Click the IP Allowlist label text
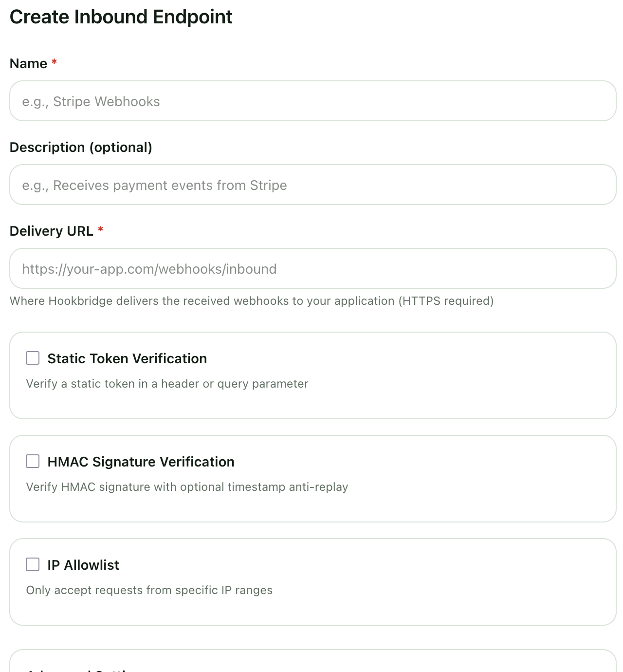The height and width of the screenshot is (672, 623). point(83,565)
